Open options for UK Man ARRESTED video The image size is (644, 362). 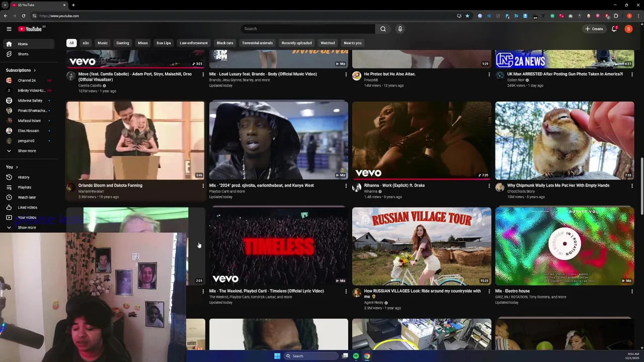632,74
